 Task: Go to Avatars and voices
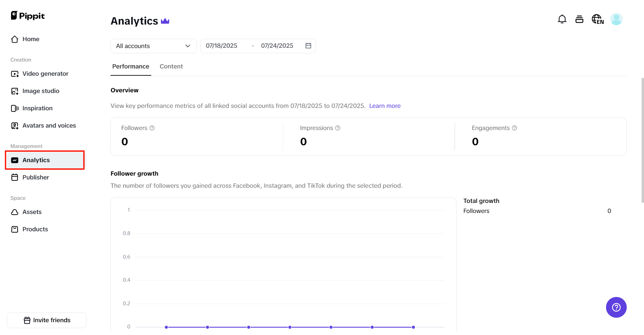point(49,125)
